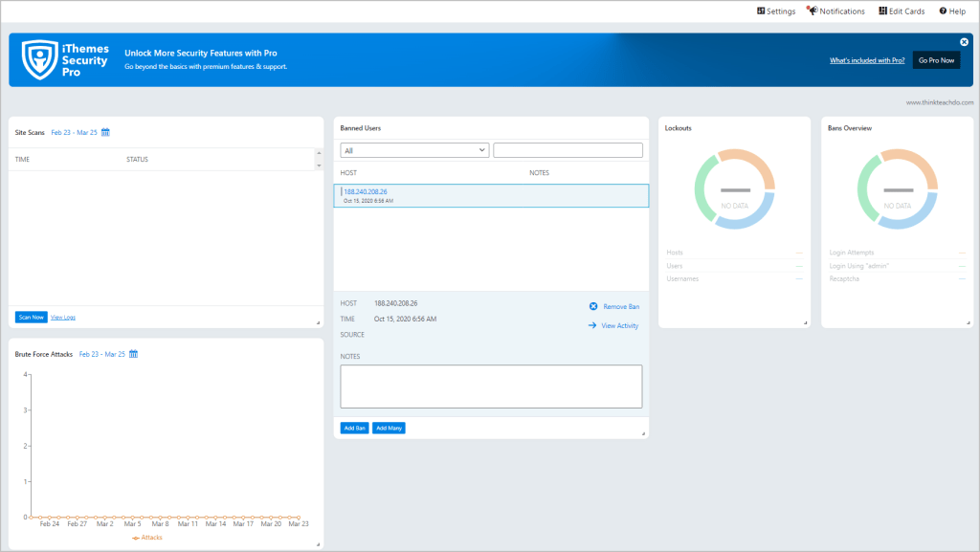Click the Hosts row in Lockouts
The image size is (980, 552).
734,253
